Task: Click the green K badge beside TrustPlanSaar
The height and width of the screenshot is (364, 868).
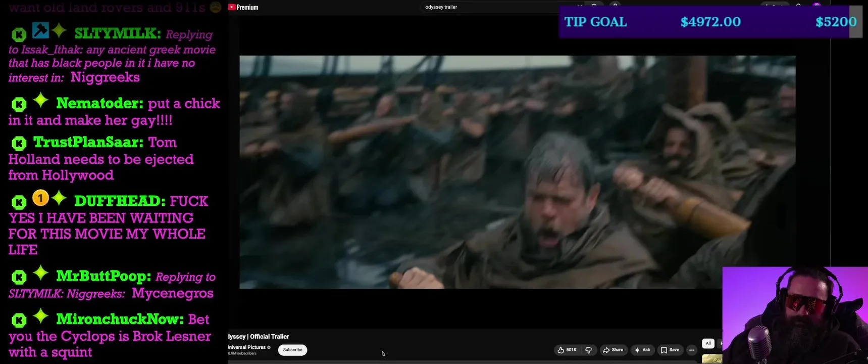Action: click(19, 144)
